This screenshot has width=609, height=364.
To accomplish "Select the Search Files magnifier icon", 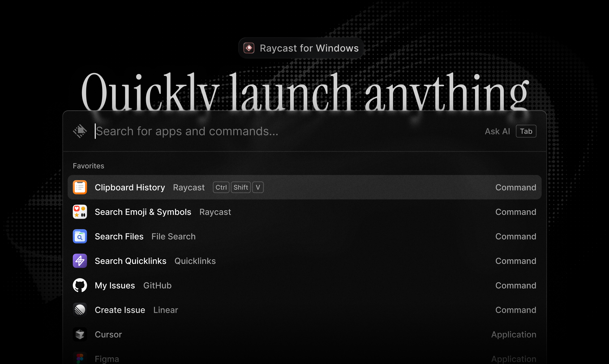I will click(80, 236).
